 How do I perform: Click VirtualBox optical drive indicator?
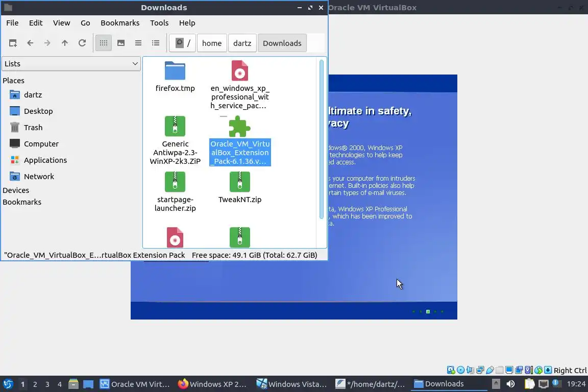point(460,370)
